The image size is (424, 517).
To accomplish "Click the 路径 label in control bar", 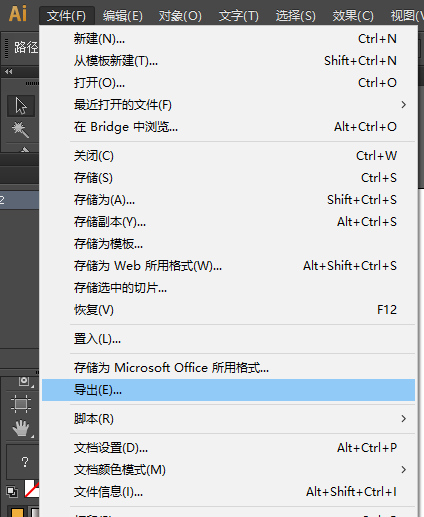I will [26, 47].
